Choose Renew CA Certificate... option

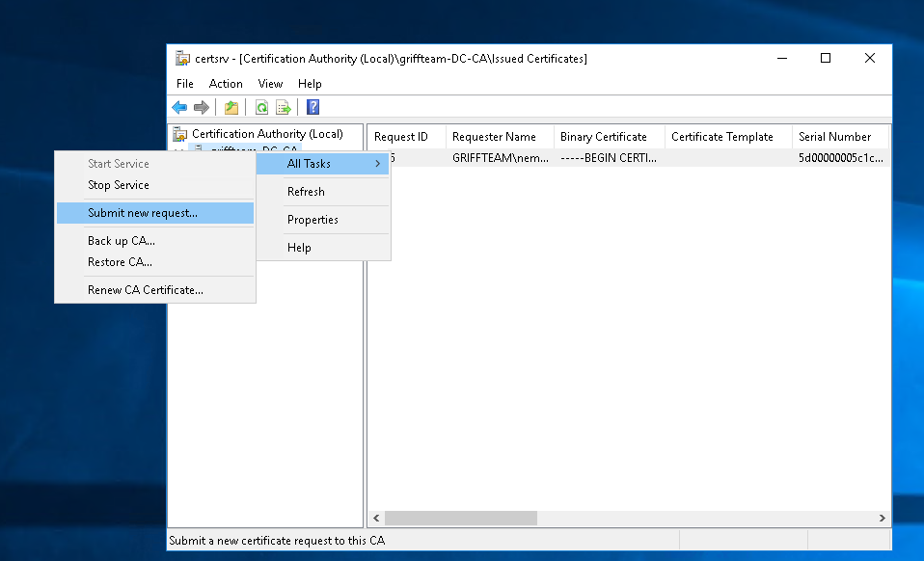pos(146,290)
